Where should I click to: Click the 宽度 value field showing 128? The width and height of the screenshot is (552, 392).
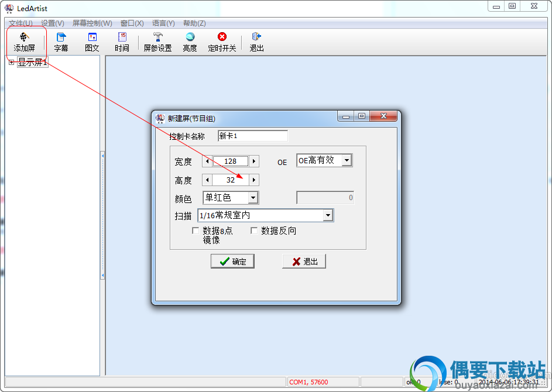tap(231, 161)
